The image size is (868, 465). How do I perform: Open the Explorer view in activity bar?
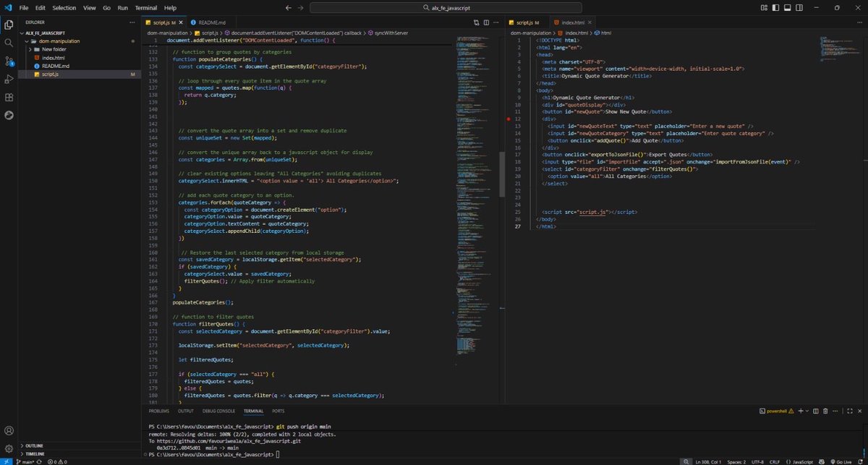point(9,24)
